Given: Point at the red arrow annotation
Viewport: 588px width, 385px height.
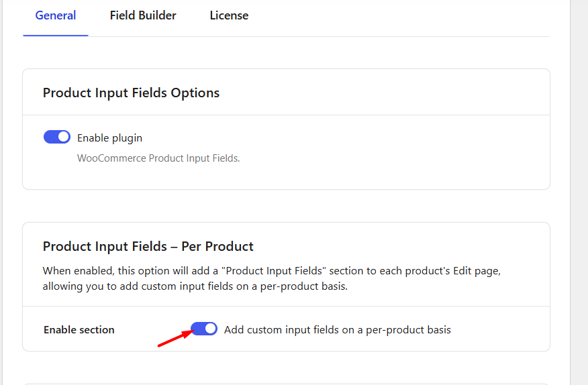Looking at the screenshot, I should (x=172, y=338).
